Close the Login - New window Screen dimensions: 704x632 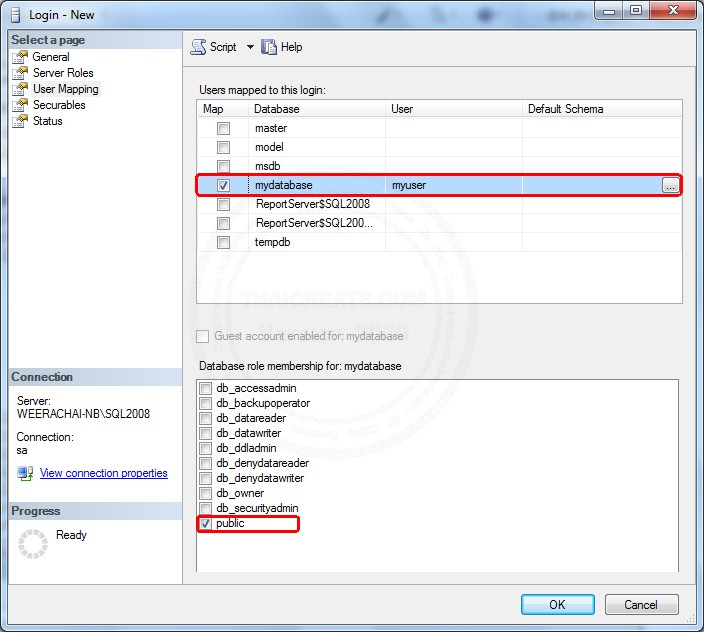673,11
